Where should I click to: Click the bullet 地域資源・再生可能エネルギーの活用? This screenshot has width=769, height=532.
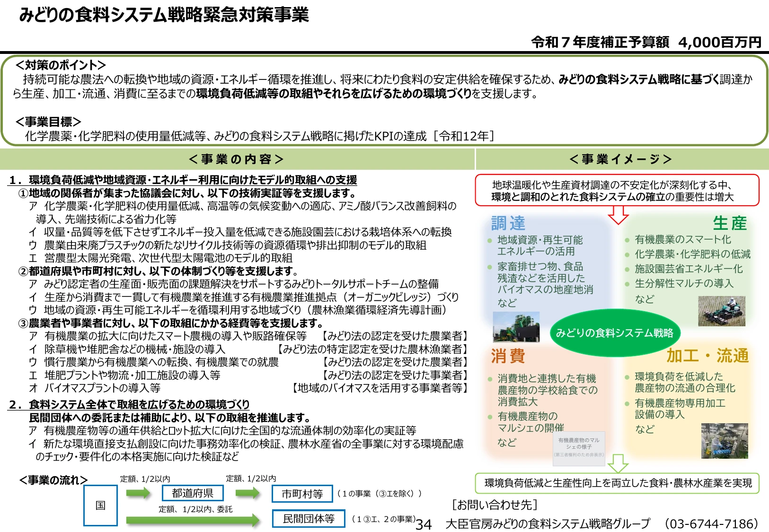click(536, 246)
